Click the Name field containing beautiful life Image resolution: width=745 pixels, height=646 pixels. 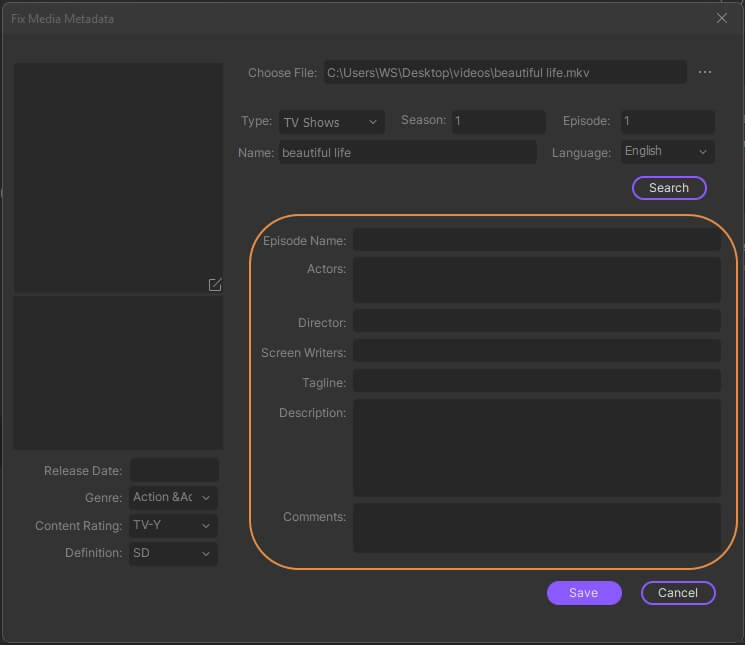click(407, 153)
